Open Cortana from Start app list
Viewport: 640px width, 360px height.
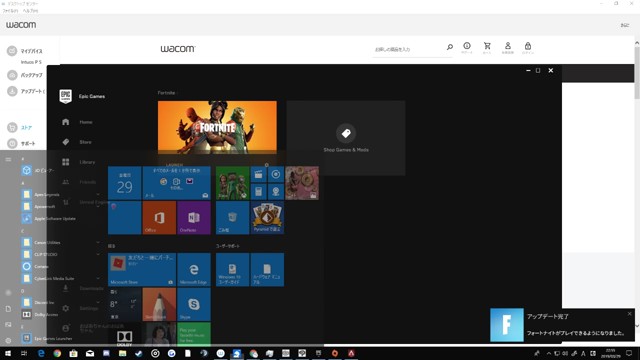pyautogui.click(x=36, y=266)
